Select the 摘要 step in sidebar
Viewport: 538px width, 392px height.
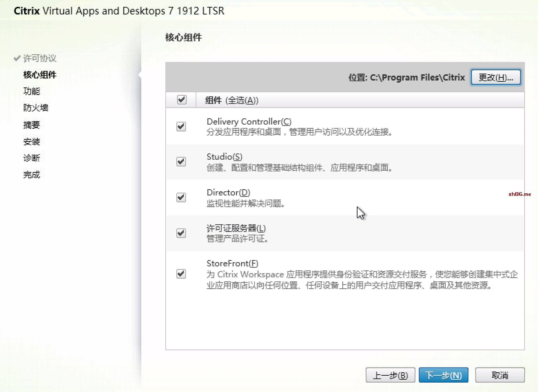point(32,125)
